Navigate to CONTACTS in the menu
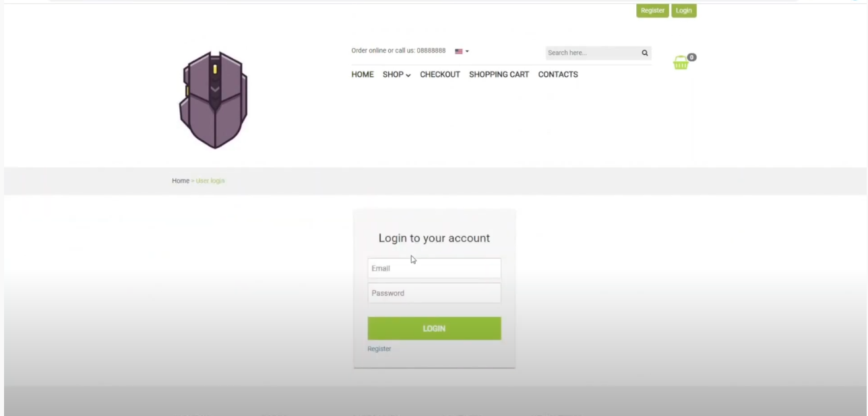The width and height of the screenshot is (868, 416). [558, 75]
